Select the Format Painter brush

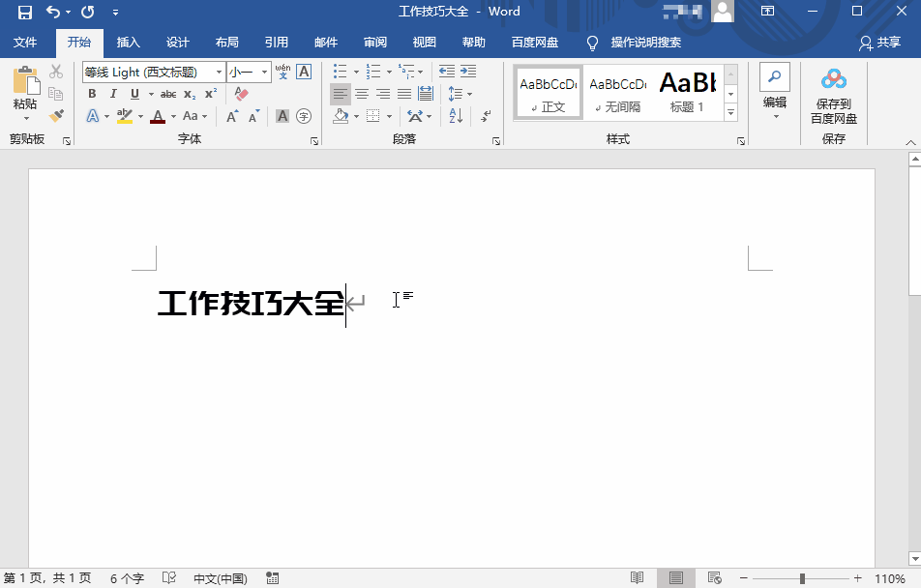(56, 116)
